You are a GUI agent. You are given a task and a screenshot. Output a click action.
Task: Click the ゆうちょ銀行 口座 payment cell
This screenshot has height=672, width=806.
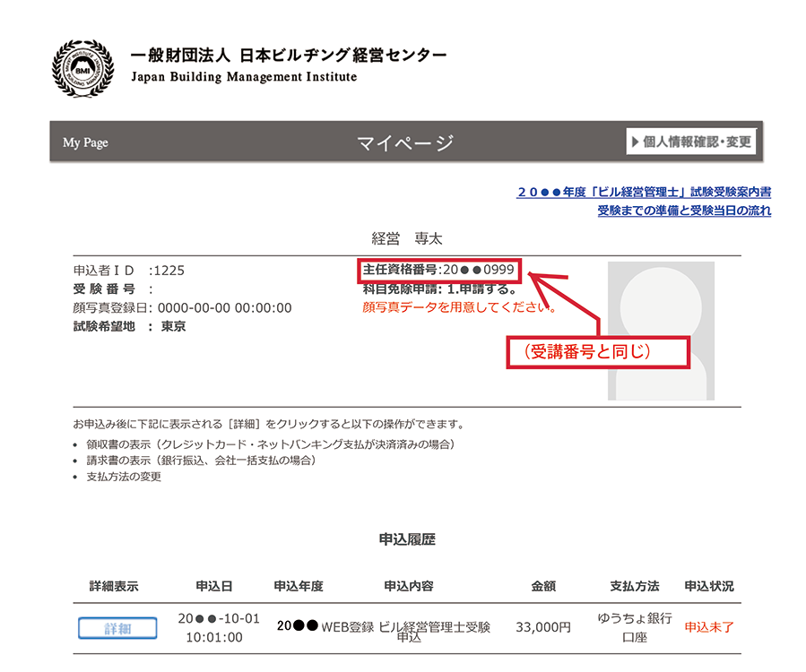[634, 627]
